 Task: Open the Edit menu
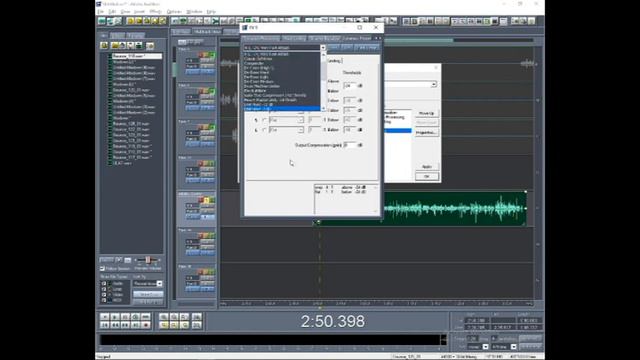[112, 11]
